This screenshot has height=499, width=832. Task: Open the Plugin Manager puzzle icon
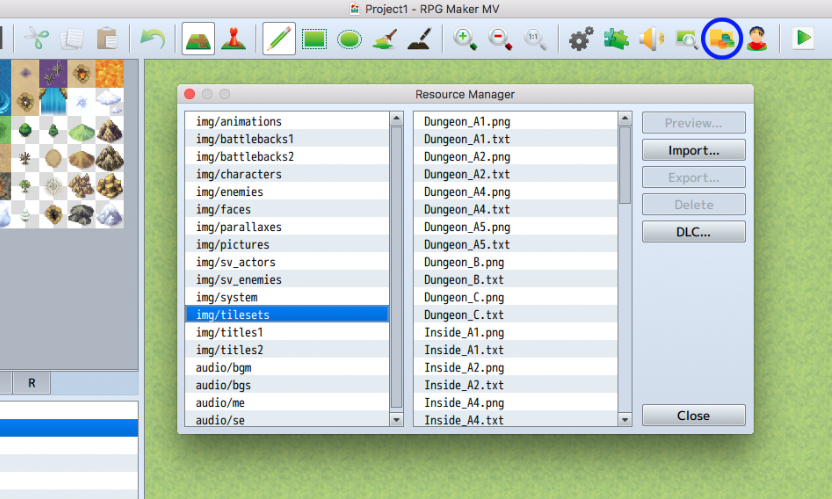(616, 39)
